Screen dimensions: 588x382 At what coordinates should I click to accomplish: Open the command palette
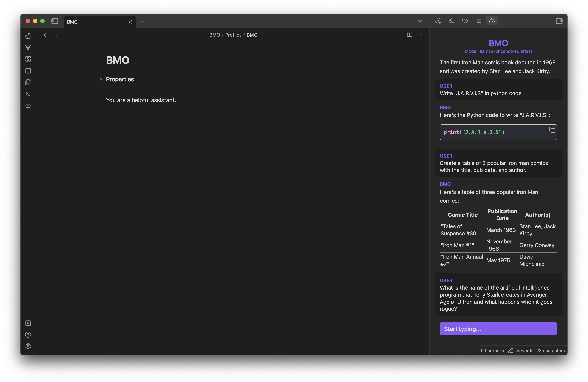pyautogui.click(x=28, y=94)
